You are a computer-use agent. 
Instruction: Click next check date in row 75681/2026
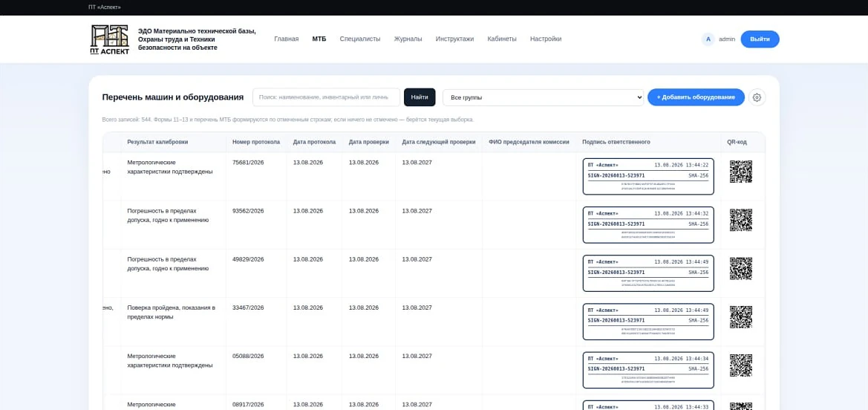click(417, 163)
